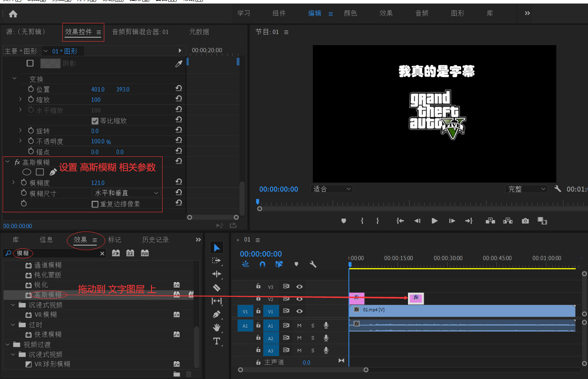Toggle V3 track lock
The image size is (588, 379).
point(259,286)
